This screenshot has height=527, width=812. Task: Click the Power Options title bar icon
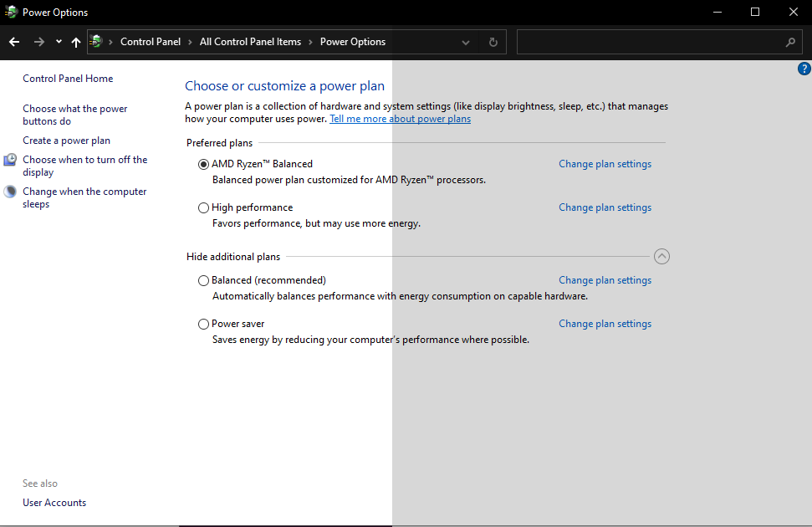coord(11,12)
